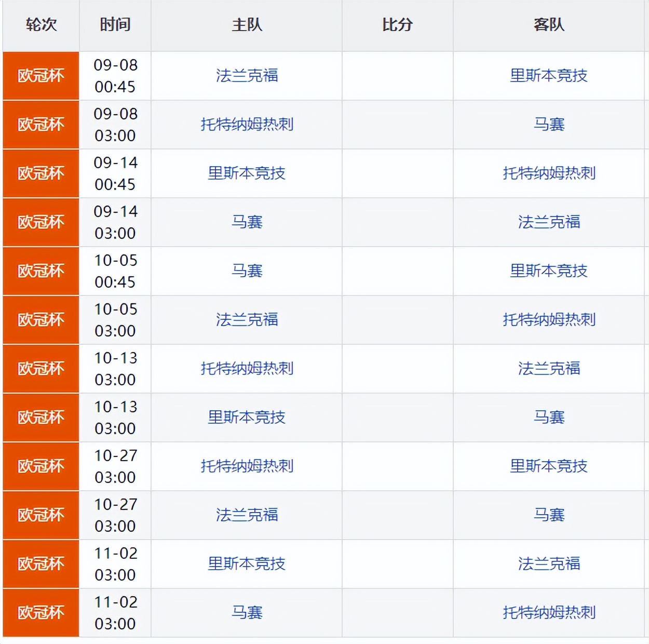Open away team 托特纳姆热刺 in the 11-02 match

[x=549, y=613]
